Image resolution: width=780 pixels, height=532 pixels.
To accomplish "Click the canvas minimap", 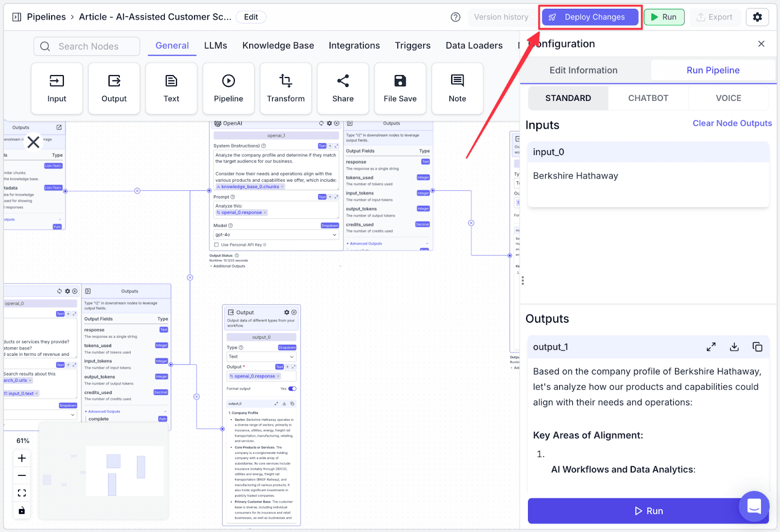I will [103, 471].
